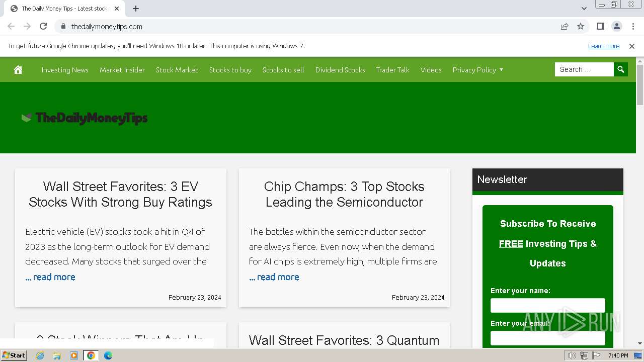Open the Market Insider menu item
This screenshot has width=644, height=362.
pyautogui.click(x=122, y=70)
